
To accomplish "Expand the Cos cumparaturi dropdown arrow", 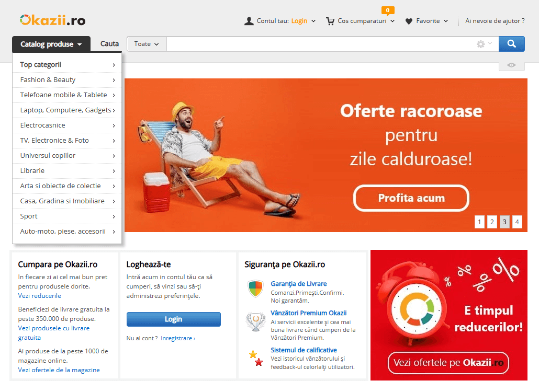I will click(x=392, y=21).
